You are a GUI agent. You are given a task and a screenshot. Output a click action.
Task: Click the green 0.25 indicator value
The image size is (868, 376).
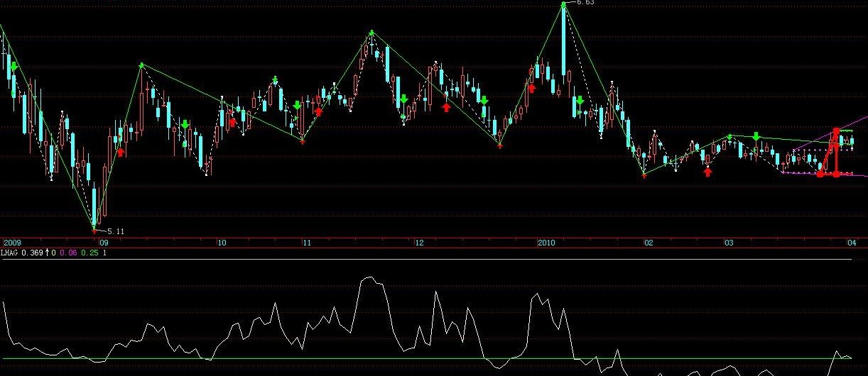click(x=90, y=253)
